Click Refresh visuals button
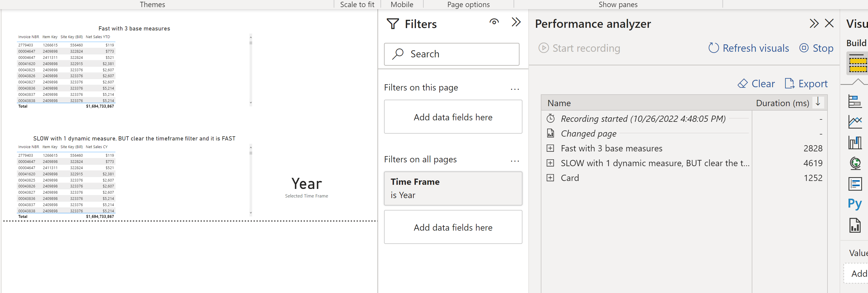Image resolution: width=868 pixels, height=293 pixels. [x=748, y=48]
